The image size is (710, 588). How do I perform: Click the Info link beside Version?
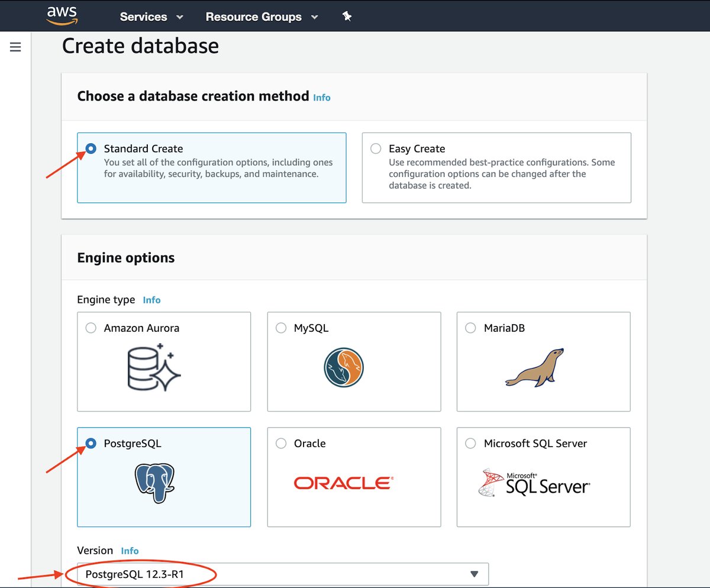coord(130,550)
